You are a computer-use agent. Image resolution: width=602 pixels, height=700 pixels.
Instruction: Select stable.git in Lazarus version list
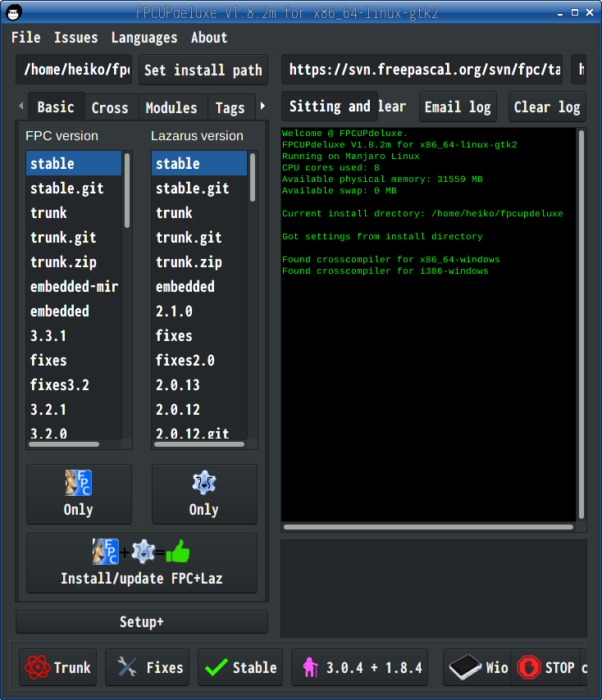pos(199,188)
